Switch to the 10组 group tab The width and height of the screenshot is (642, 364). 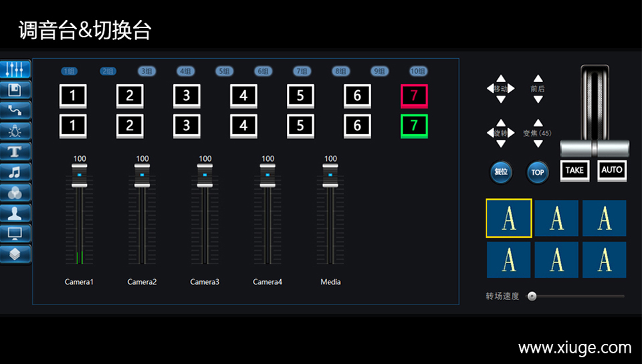point(418,71)
